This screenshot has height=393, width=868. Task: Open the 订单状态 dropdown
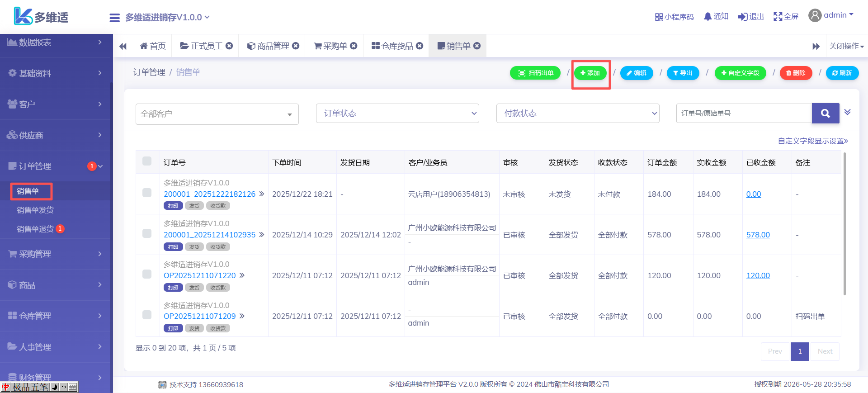tap(397, 114)
